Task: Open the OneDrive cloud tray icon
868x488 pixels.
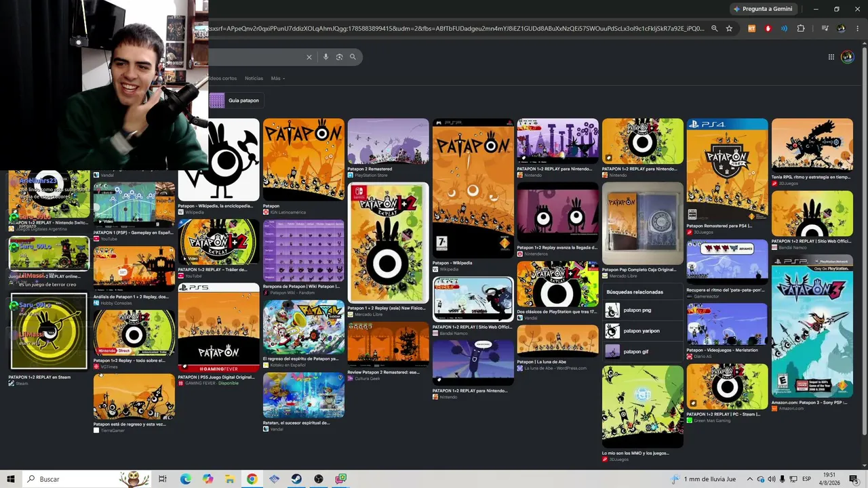Action: [x=761, y=479]
